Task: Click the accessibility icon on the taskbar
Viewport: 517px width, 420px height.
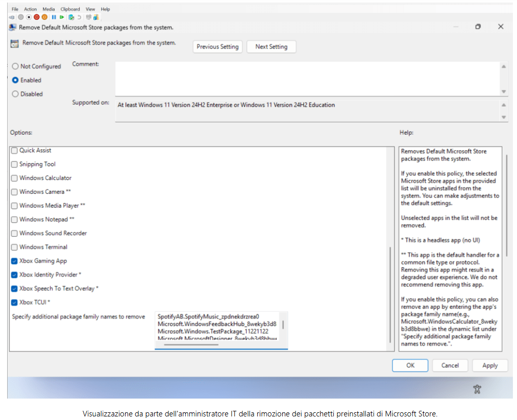Action: pyautogui.click(x=477, y=389)
